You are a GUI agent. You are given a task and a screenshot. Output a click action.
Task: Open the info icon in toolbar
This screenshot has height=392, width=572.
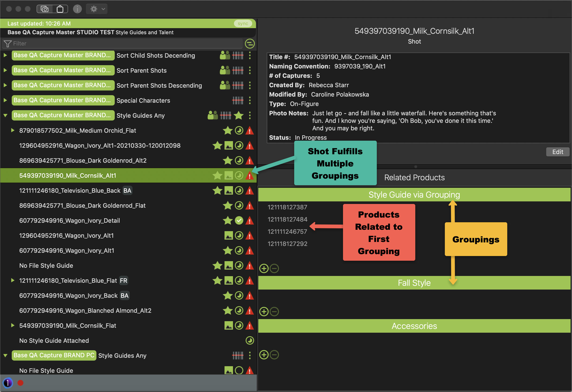[x=77, y=9]
